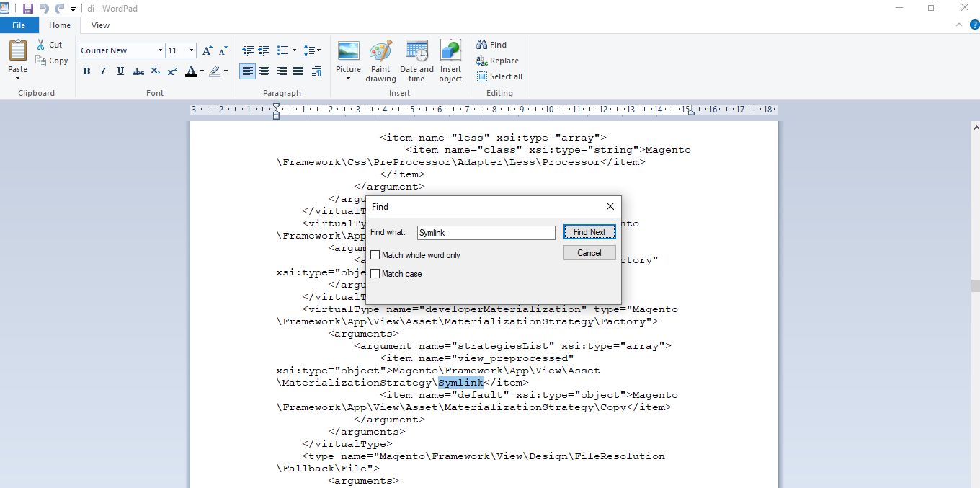Screen dimensions: 980x488
Task: Open the File menu
Action: (x=19, y=25)
